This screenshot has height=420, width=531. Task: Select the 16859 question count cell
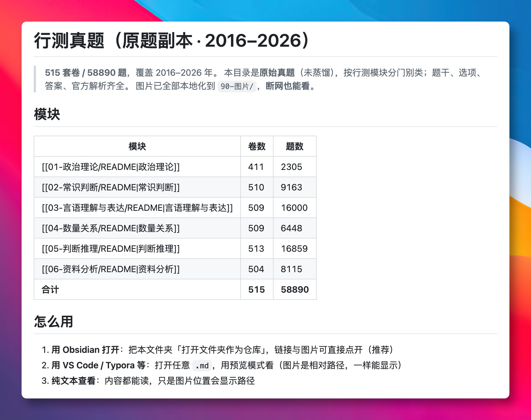coord(294,248)
